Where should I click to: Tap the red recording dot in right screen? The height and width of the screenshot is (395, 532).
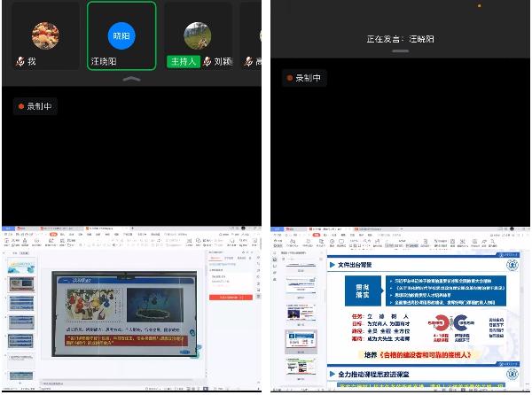(290, 78)
